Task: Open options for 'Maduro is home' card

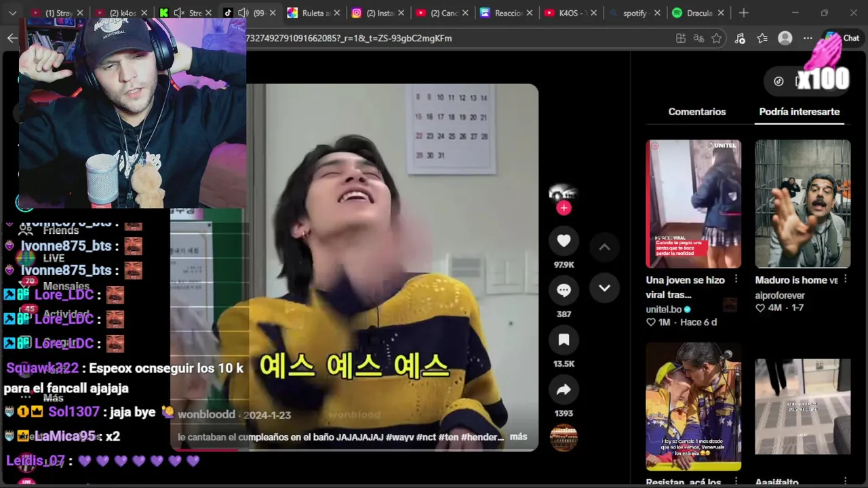Action: pos(845,280)
